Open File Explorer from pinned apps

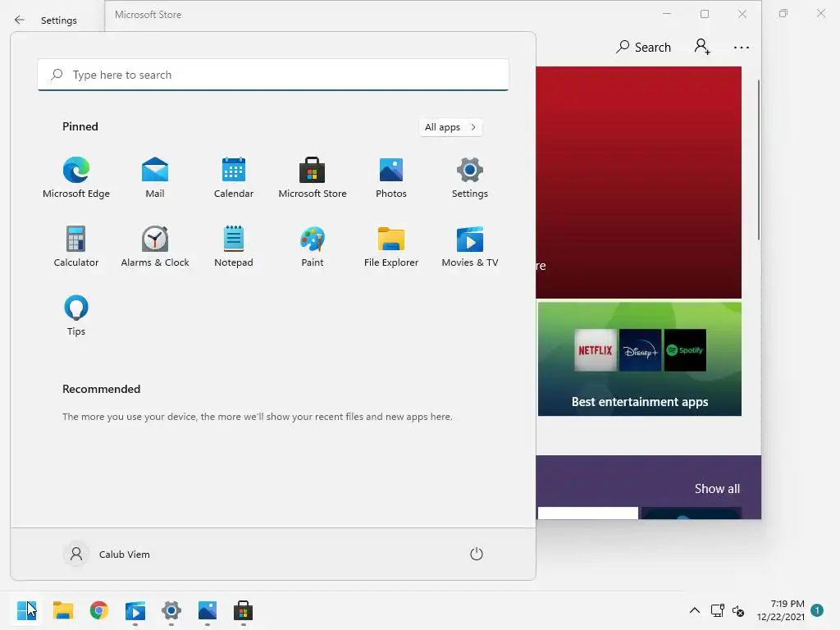[391, 246]
